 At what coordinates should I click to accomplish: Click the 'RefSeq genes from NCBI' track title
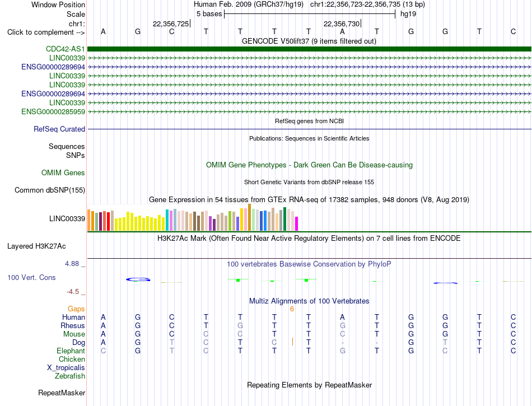(x=309, y=121)
